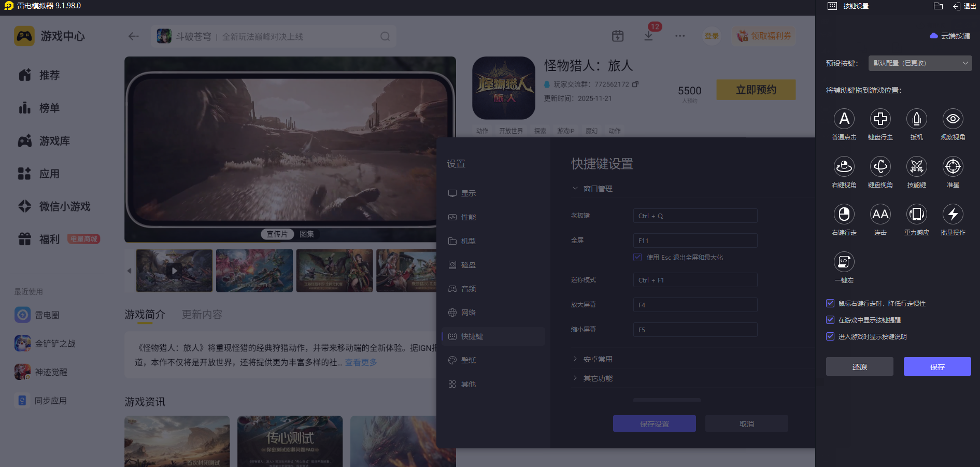Click the 还原 restore button

(860, 366)
